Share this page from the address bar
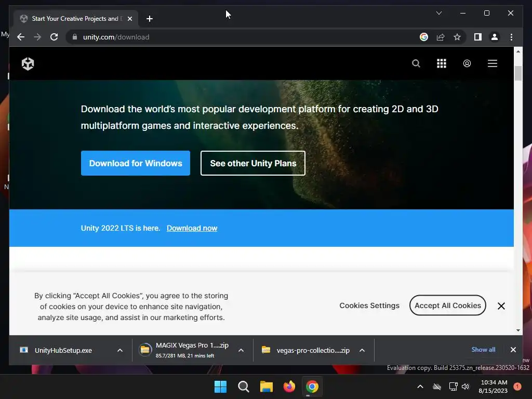The height and width of the screenshot is (399, 532). click(441, 37)
